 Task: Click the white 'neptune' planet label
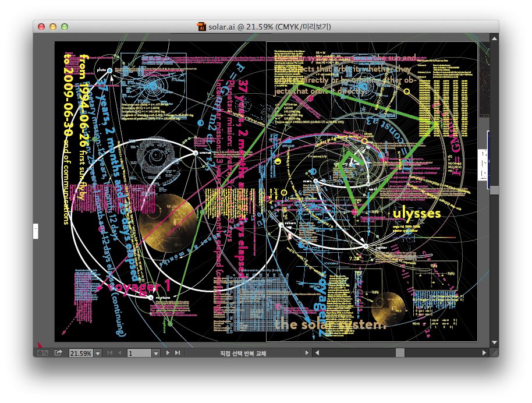tap(163, 298)
